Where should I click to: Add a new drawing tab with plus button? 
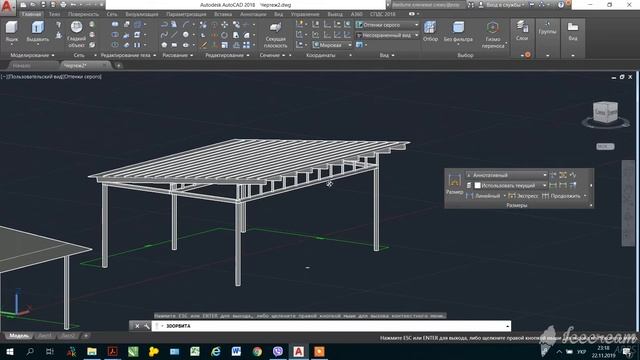pos(118,65)
